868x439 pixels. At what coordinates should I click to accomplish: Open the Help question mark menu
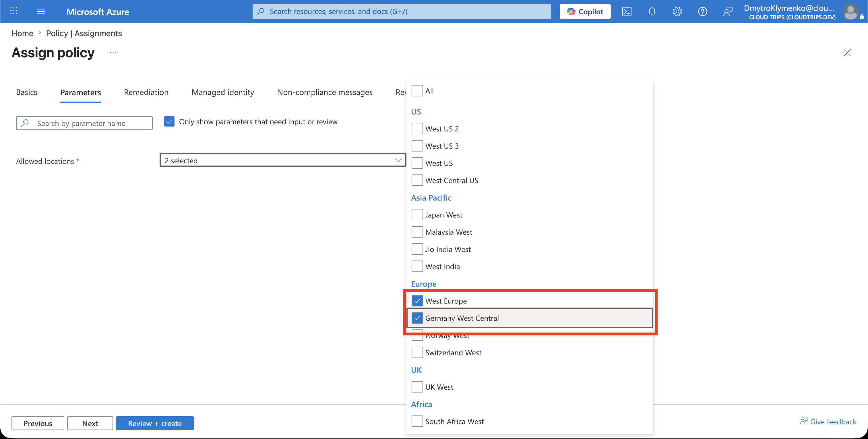[x=703, y=11]
